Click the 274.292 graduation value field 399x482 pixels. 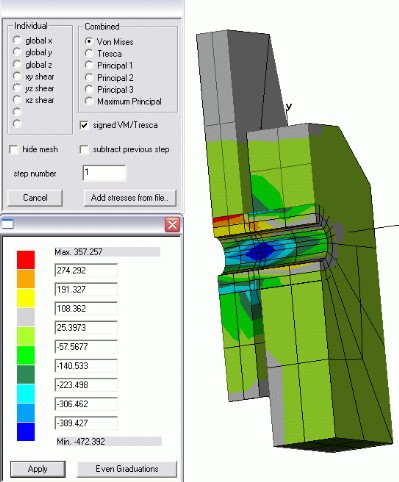86,270
